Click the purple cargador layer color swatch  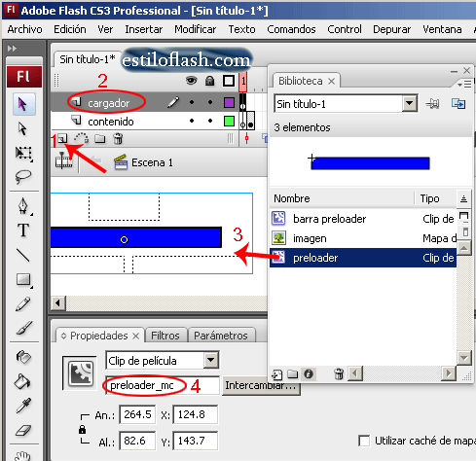pos(229,103)
